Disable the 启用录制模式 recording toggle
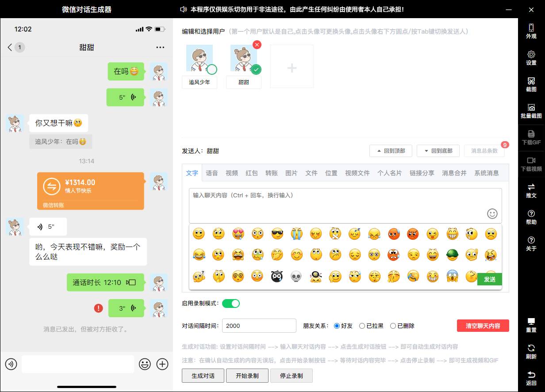This screenshot has width=545, height=392. pyautogui.click(x=230, y=303)
